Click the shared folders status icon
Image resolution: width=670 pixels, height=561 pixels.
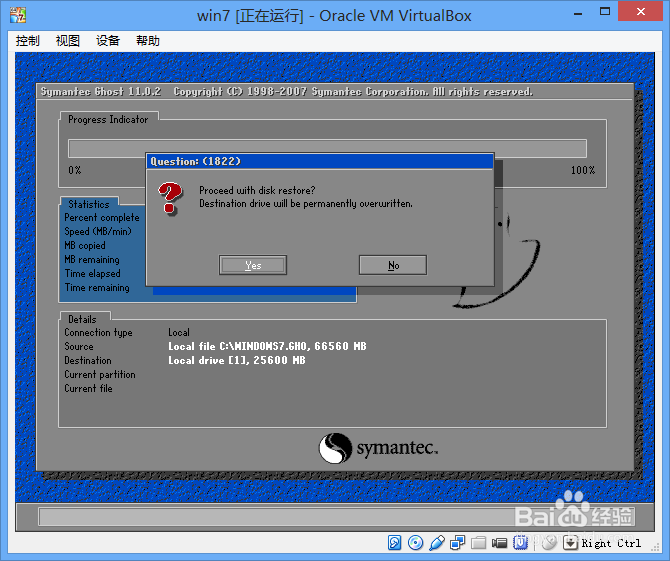click(479, 543)
